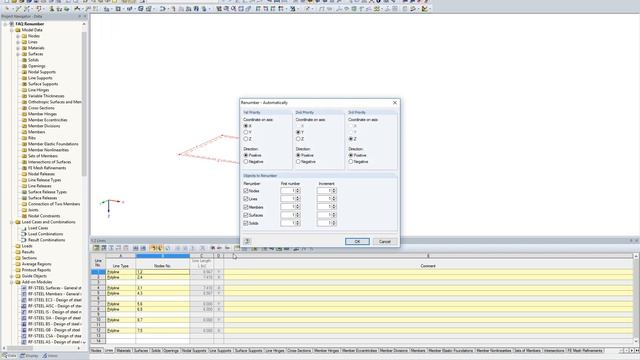The height and width of the screenshot is (360, 640).
Task: Open Openings table tab
Action: point(171,351)
